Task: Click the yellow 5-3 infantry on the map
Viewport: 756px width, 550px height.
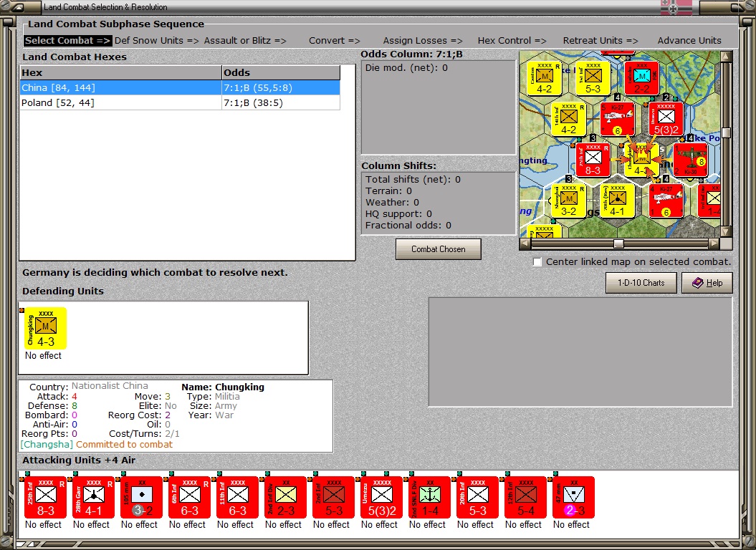Action: 593,78
